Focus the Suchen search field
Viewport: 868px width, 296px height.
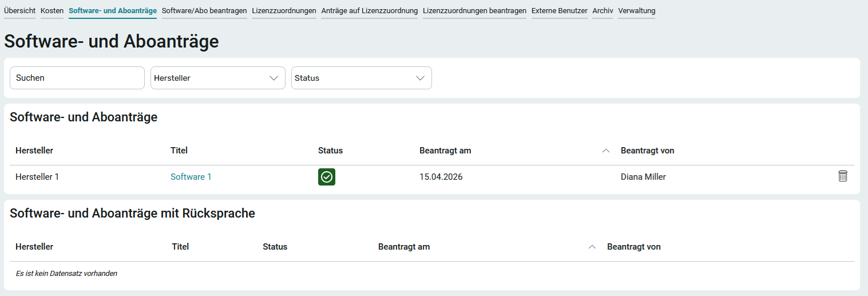[x=77, y=78]
